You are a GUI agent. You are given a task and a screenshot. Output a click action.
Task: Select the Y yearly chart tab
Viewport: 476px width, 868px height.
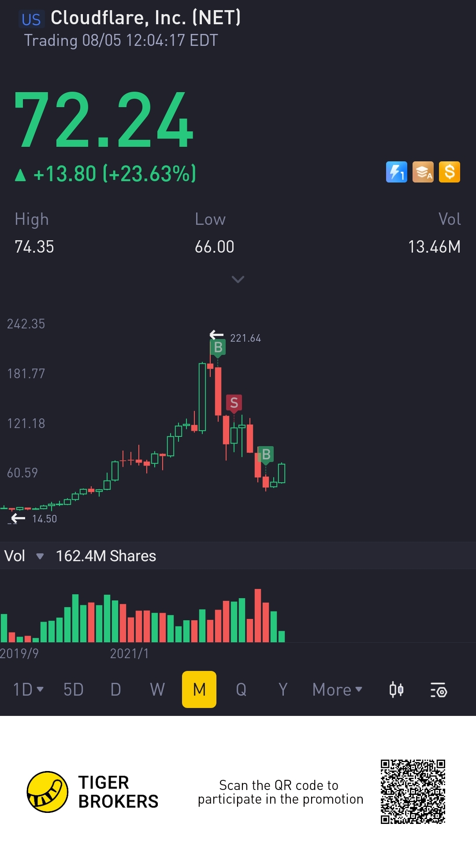click(283, 689)
